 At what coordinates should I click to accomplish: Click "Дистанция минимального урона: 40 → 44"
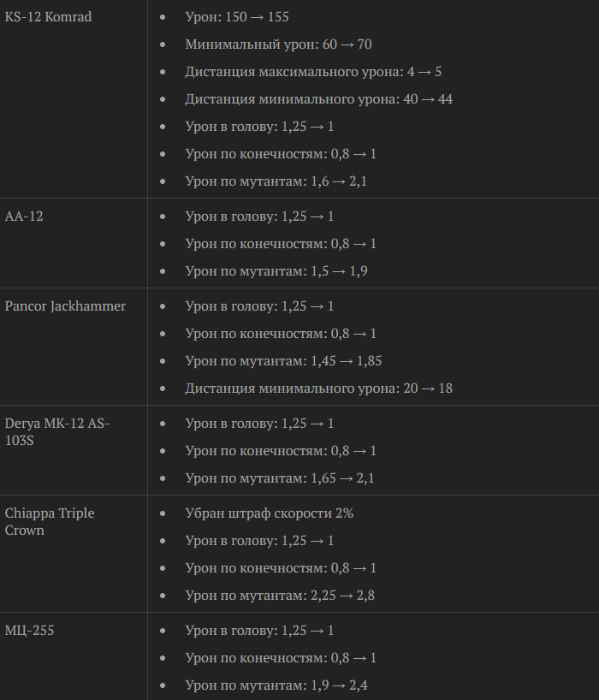[x=318, y=99]
